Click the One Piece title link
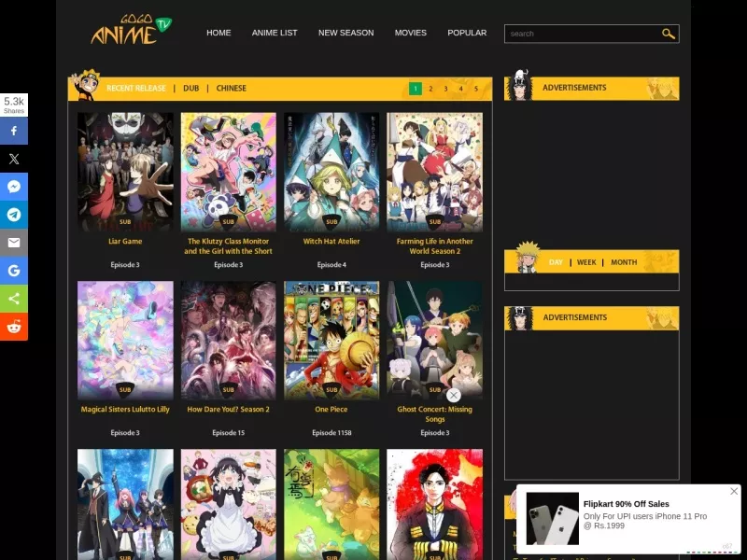Screen dimensions: 747x560 (331, 410)
